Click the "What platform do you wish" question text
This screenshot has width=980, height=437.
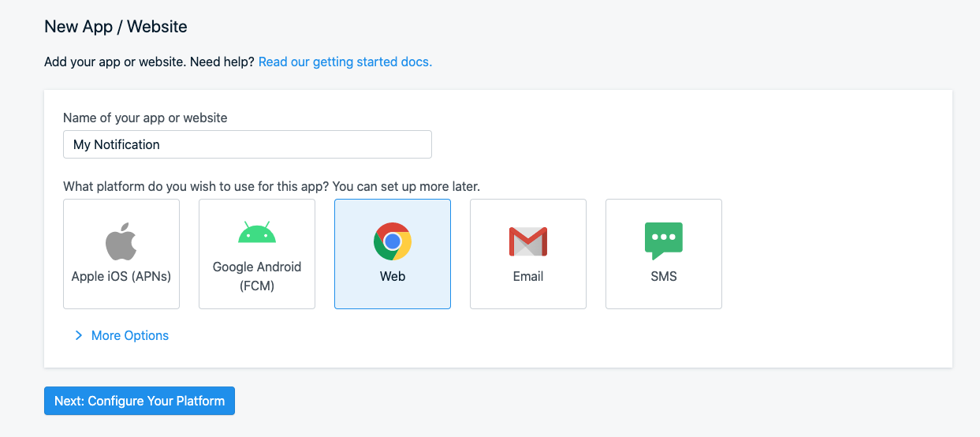point(271,187)
